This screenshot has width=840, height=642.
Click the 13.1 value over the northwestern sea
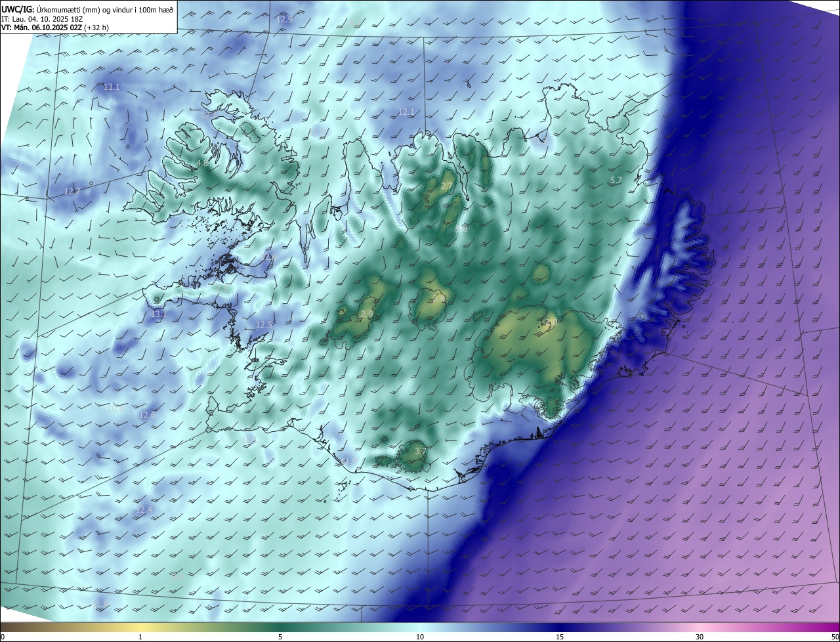point(112,87)
